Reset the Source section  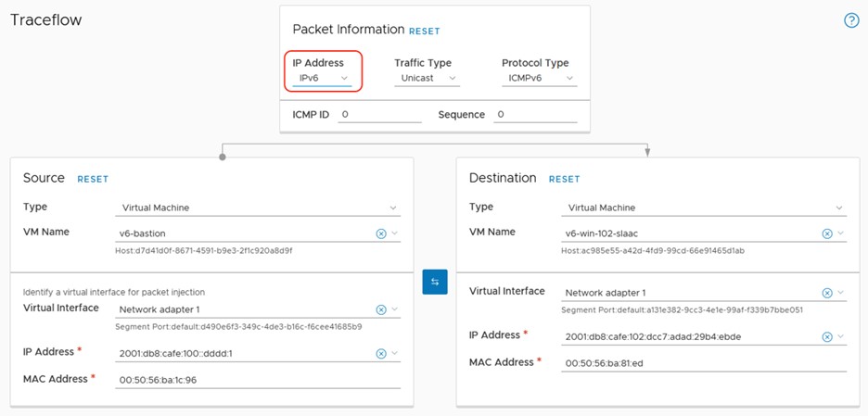pos(93,179)
